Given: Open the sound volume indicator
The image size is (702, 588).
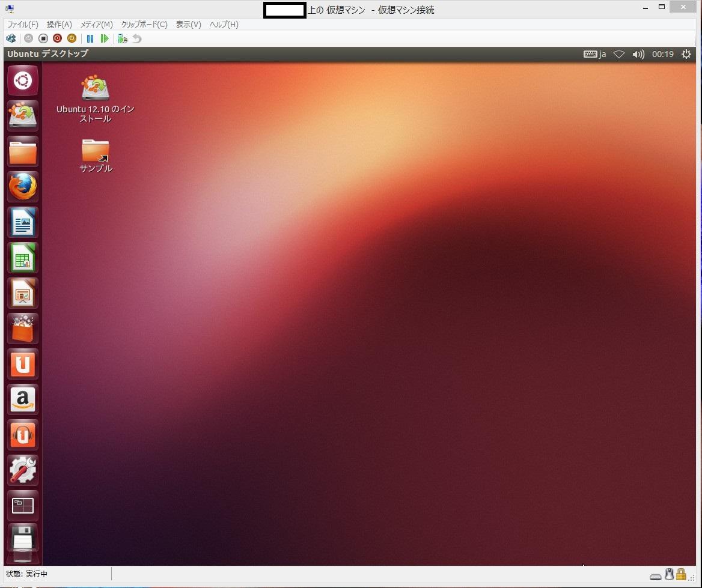Looking at the screenshot, I should (x=638, y=54).
